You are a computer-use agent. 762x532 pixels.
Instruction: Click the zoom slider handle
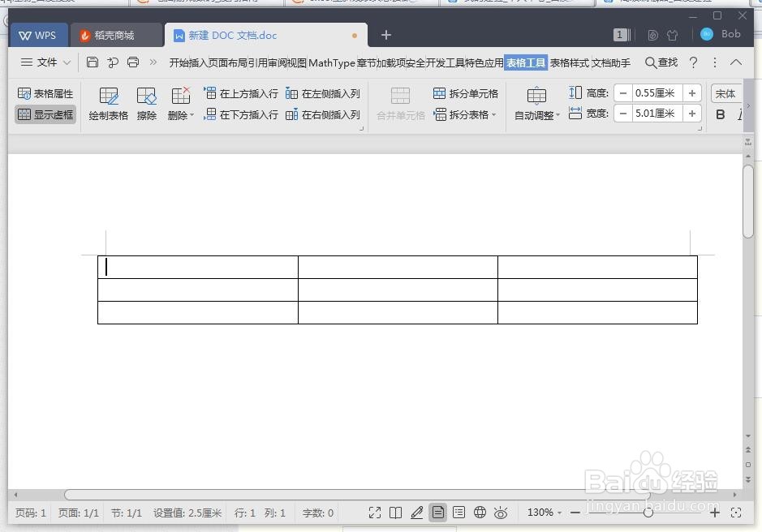pos(648,513)
